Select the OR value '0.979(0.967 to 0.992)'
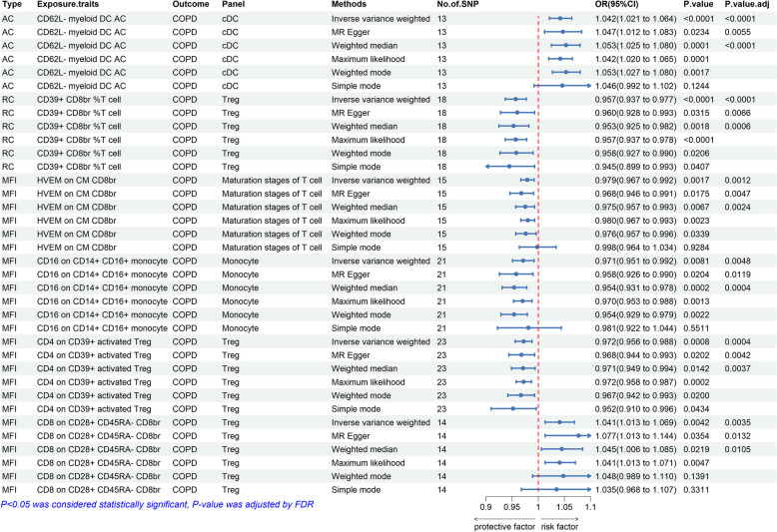Image resolution: width=777 pixels, height=532 pixels. coord(636,181)
